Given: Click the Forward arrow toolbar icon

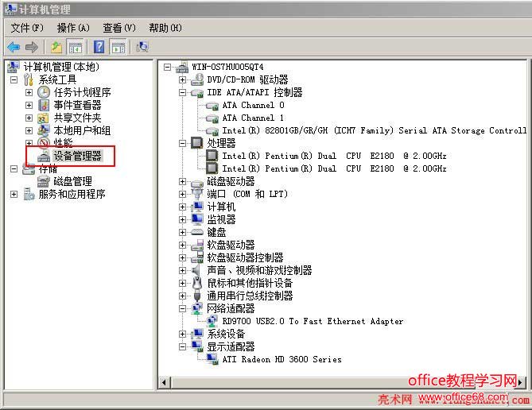Looking at the screenshot, I should (x=32, y=47).
